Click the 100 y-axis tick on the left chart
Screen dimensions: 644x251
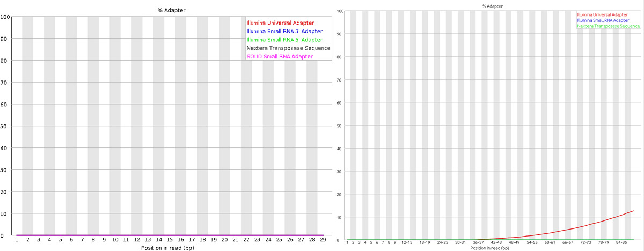(x=5, y=17)
